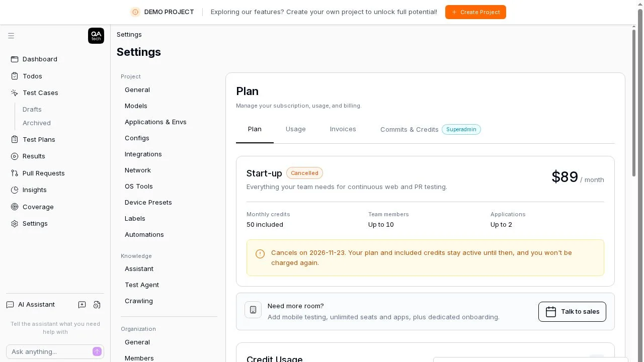The width and height of the screenshot is (644, 362).
Task: Start a new assistant chat with plus icon
Action: click(x=82, y=305)
